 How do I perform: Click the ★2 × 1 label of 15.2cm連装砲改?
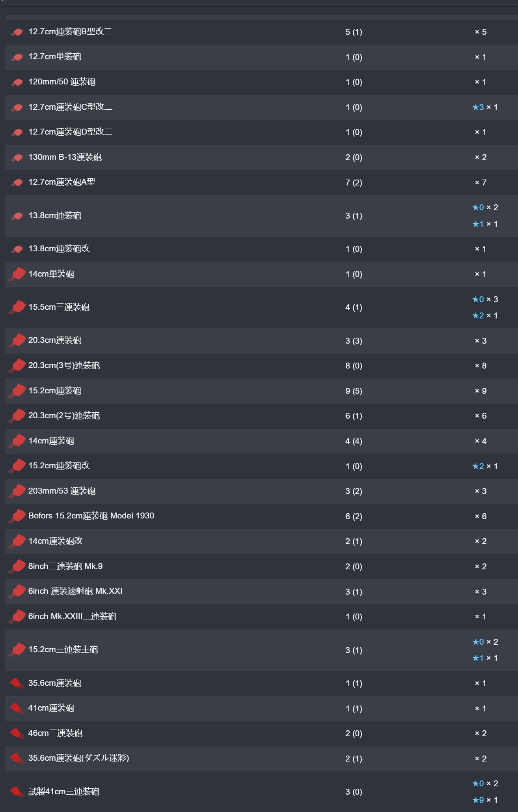[x=485, y=466]
